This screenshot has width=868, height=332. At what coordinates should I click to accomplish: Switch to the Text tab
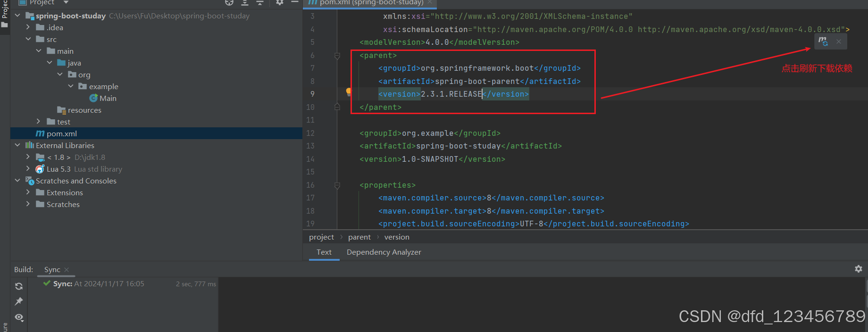[324, 252]
